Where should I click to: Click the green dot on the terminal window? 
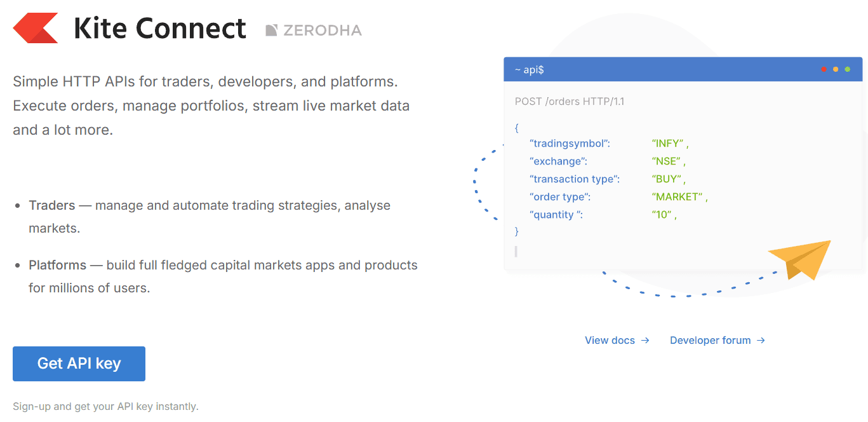point(846,69)
